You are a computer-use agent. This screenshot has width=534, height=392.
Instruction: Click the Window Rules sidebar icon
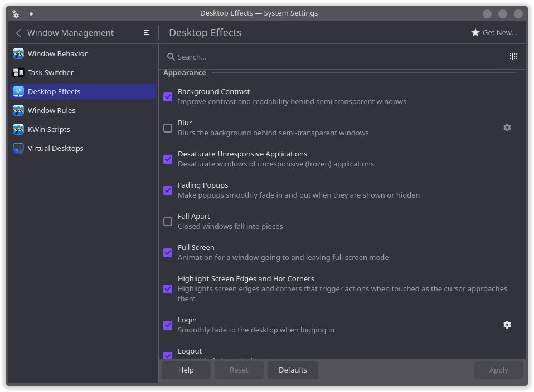click(18, 110)
